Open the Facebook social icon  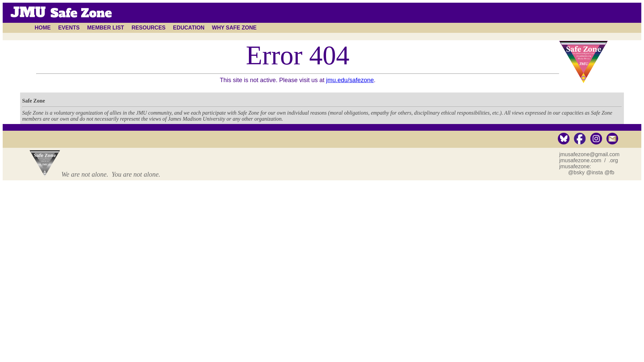pos(580,139)
